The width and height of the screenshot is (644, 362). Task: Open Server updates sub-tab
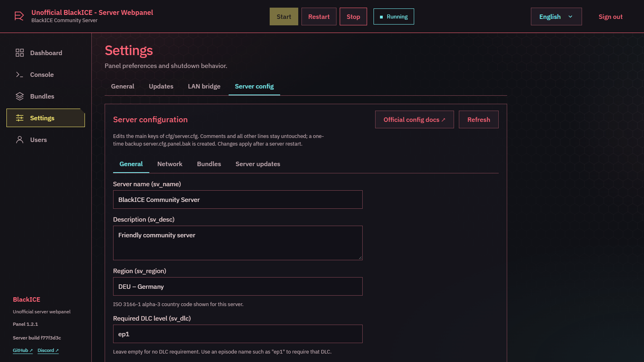pyautogui.click(x=258, y=164)
